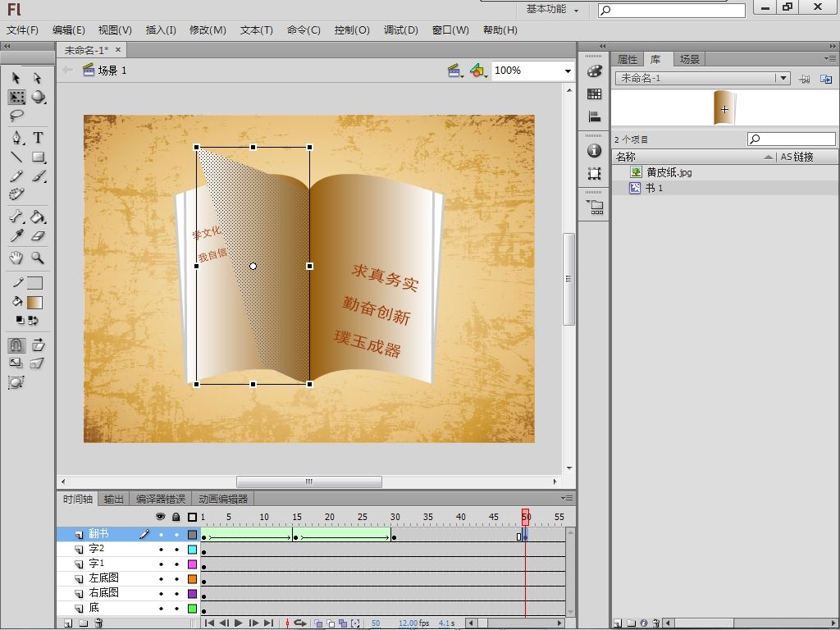The height and width of the screenshot is (630, 840).
Task: Toggle outline color box for 右底图 layer
Action: point(192,594)
